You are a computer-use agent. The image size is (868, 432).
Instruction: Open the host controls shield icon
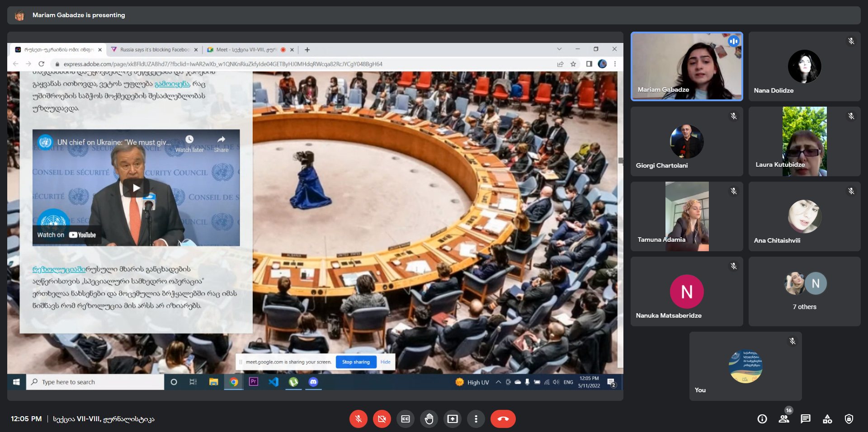pyautogui.click(x=849, y=419)
